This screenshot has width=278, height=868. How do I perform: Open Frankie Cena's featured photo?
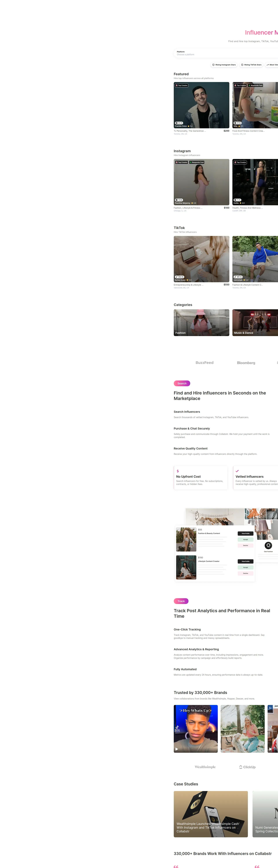click(x=201, y=105)
